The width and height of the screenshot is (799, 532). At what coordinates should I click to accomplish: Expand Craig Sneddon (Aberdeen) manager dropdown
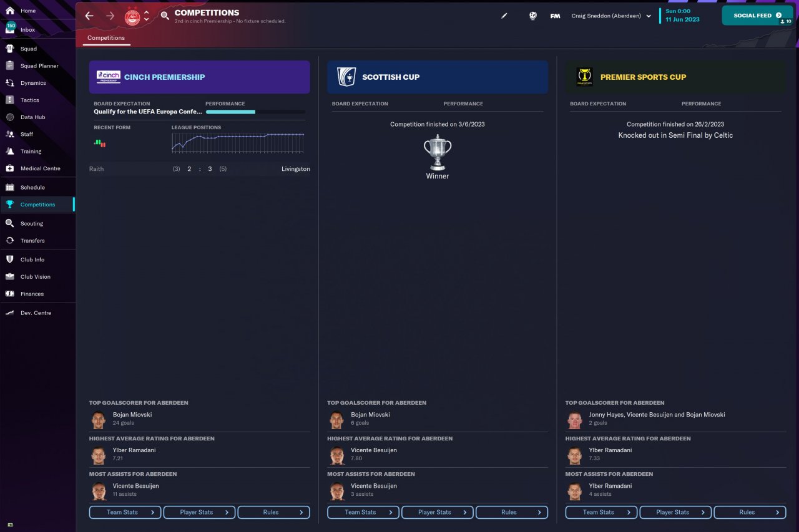[x=612, y=16]
